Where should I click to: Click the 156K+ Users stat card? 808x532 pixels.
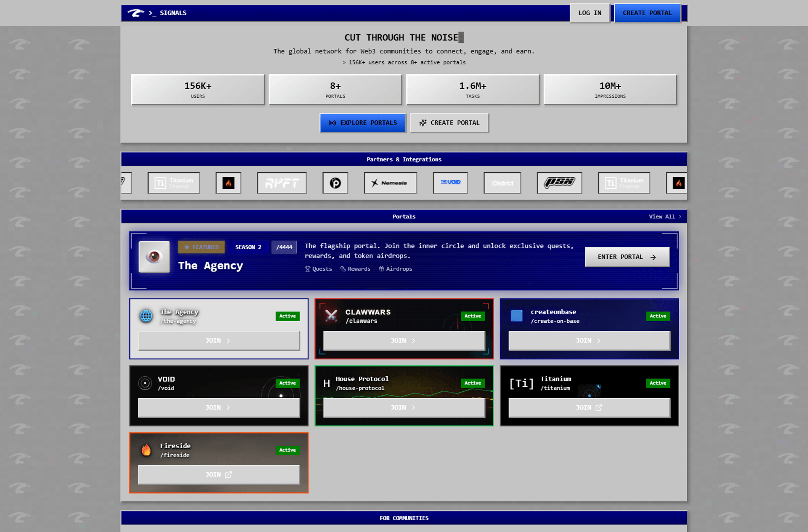pyautogui.click(x=198, y=90)
